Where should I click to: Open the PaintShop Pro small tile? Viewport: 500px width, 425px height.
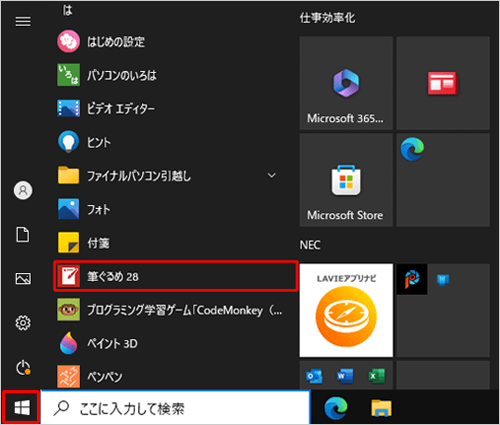412,279
